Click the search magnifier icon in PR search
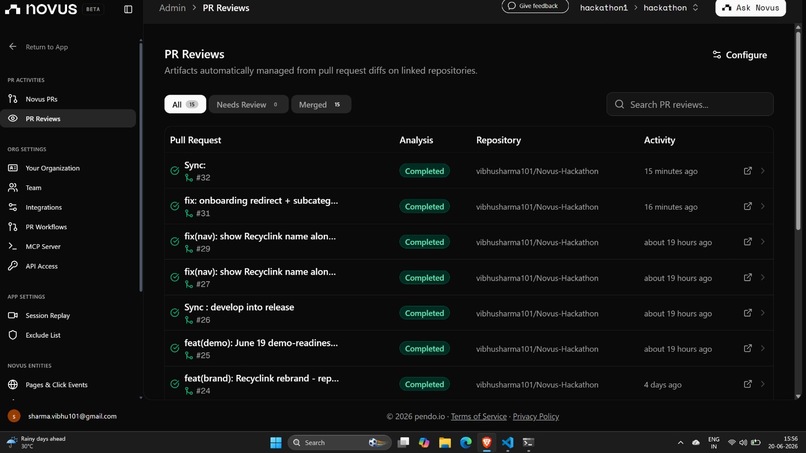Viewport: 806px width, 453px height. [619, 104]
